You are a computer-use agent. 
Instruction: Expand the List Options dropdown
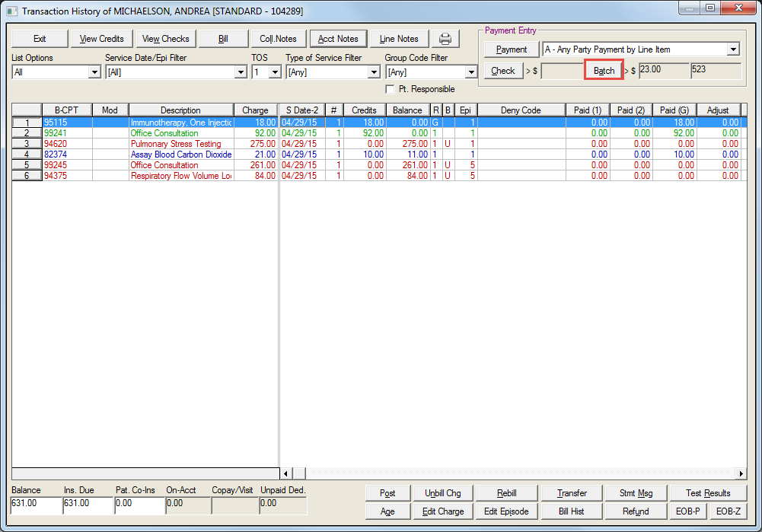click(x=94, y=72)
